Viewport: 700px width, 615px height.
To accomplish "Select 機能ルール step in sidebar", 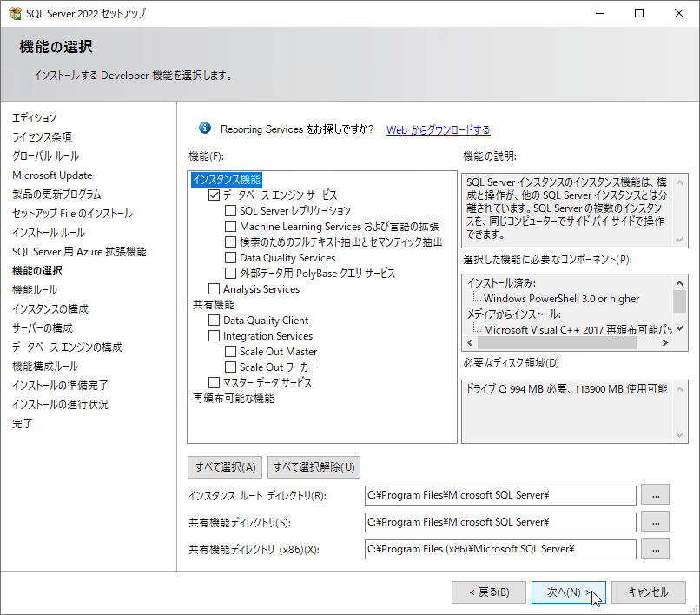I will [x=35, y=290].
